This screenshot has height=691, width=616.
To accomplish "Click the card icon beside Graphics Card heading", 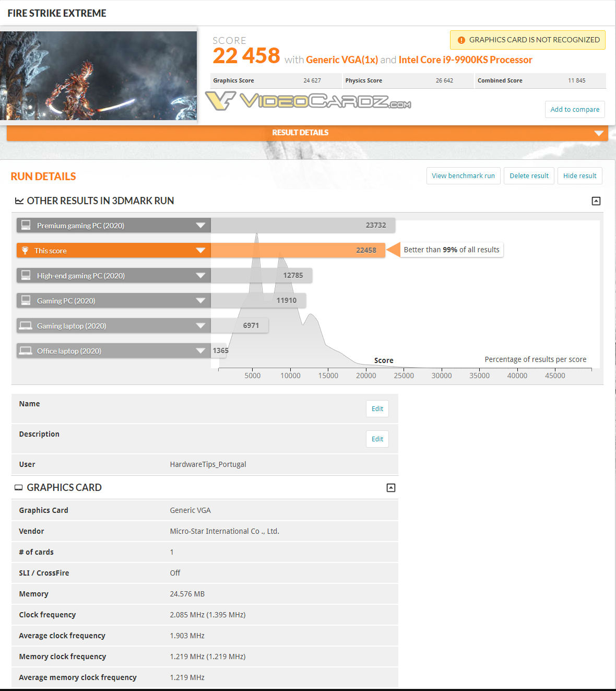I will click(19, 487).
